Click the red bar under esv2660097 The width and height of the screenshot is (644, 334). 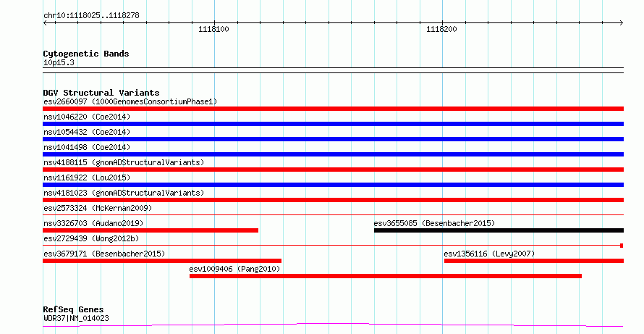click(x=333, y=109)
